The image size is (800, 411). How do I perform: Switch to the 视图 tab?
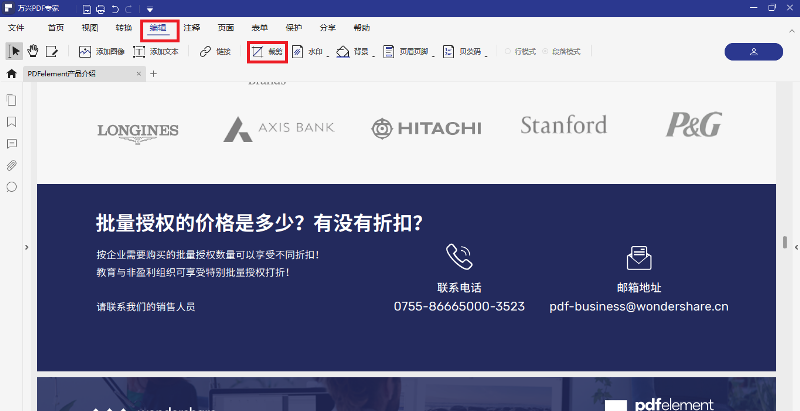click(90, 28)
